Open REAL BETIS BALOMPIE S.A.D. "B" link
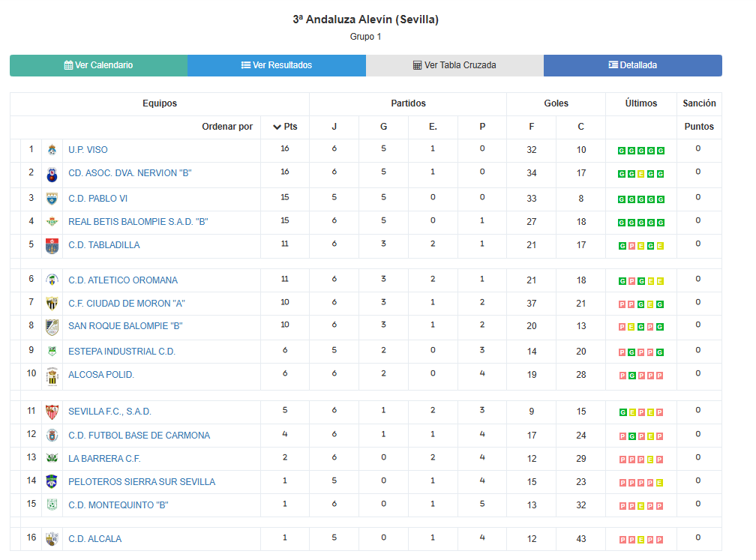 pyautogui.click(x=138, y=222)
